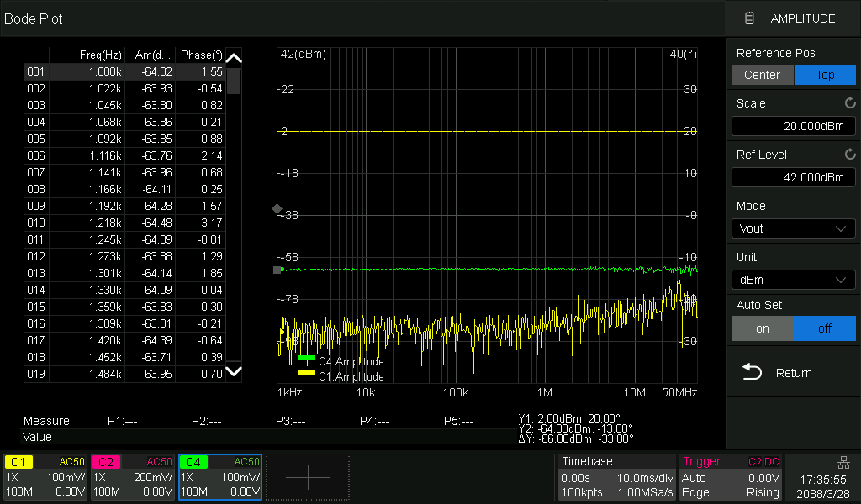Turn Auto Set off
The image size is (861, 504).
(x=825, y=328)
